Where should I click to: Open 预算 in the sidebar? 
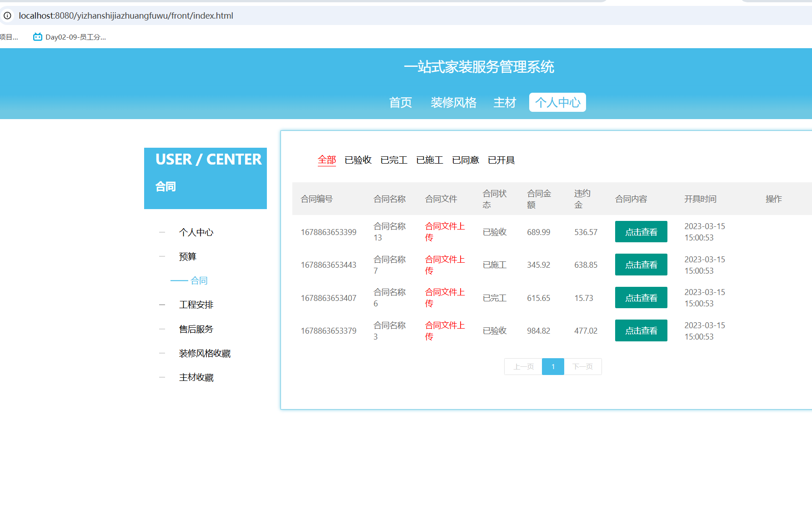pos(187,256)
